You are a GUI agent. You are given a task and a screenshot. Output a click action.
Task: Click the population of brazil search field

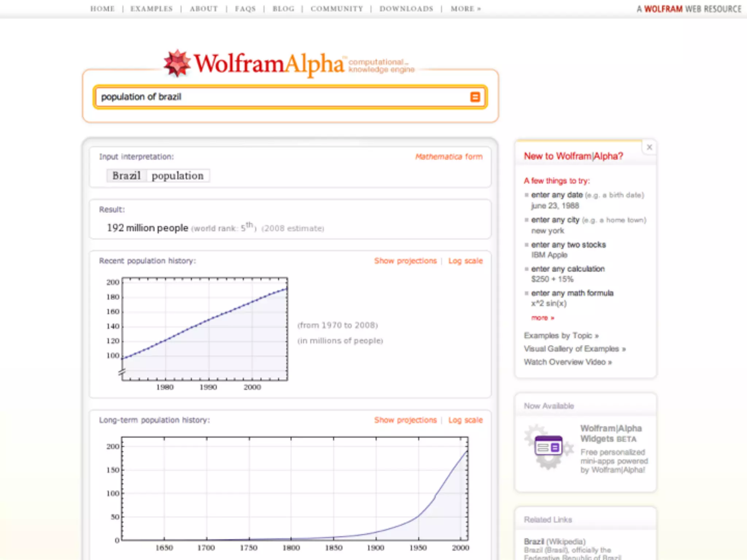click(x=281, y=97)
